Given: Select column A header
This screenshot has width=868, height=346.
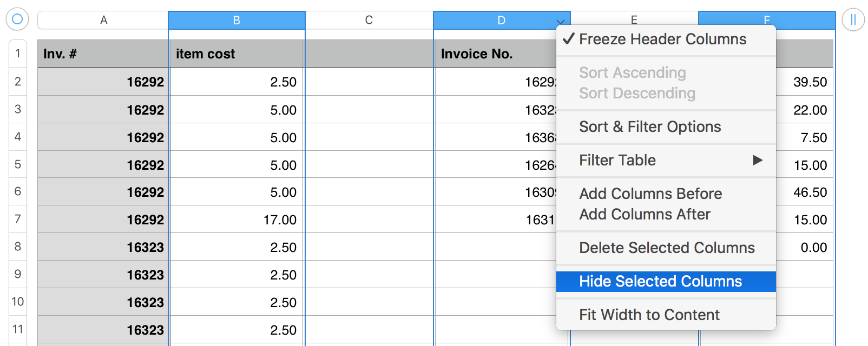Looking at the screenshot, I should (x=103, y=20).
